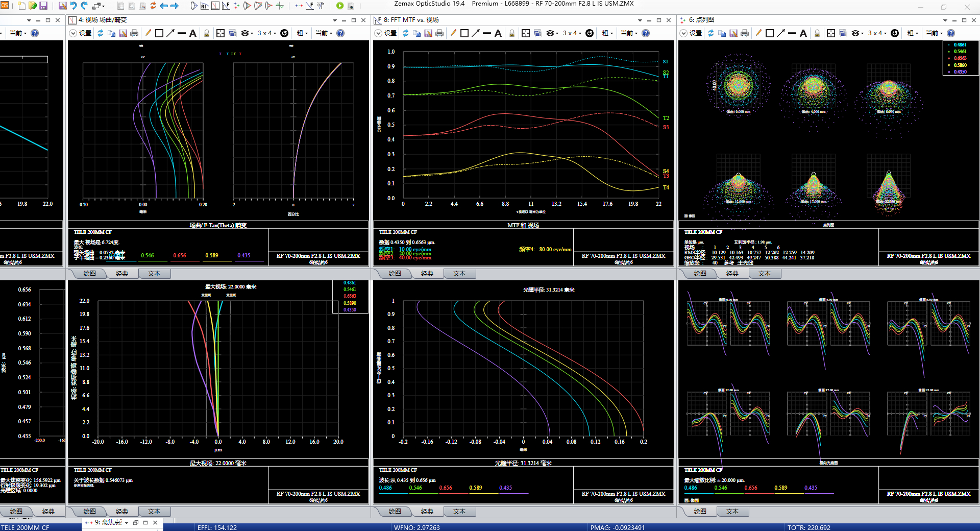This screenshot has height=531, width=980.
Task: Select 经典 tab under spot diagram window
Action: pyautogui.click(x=732, y=274)
